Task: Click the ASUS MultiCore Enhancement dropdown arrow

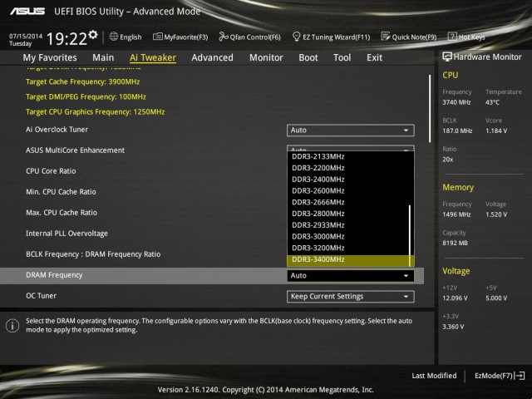Action: [406, 150]
